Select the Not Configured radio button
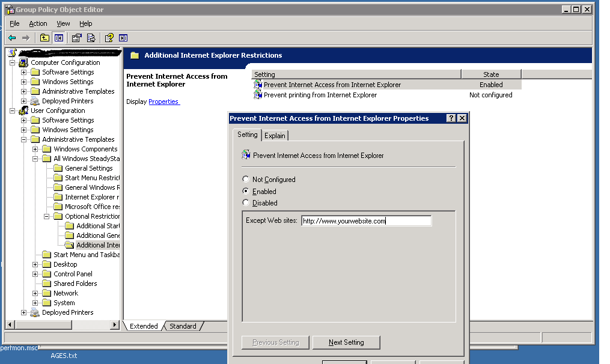Image resolution: width=610 pixels, height=364 pixels. tap(245, 180)
